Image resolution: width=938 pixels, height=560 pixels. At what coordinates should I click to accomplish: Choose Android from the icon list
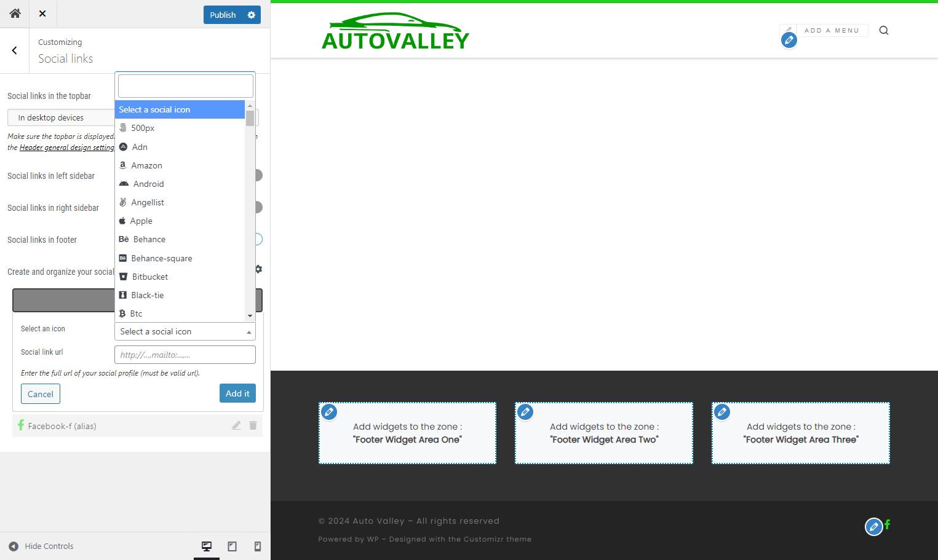click(x=180, y=184)
